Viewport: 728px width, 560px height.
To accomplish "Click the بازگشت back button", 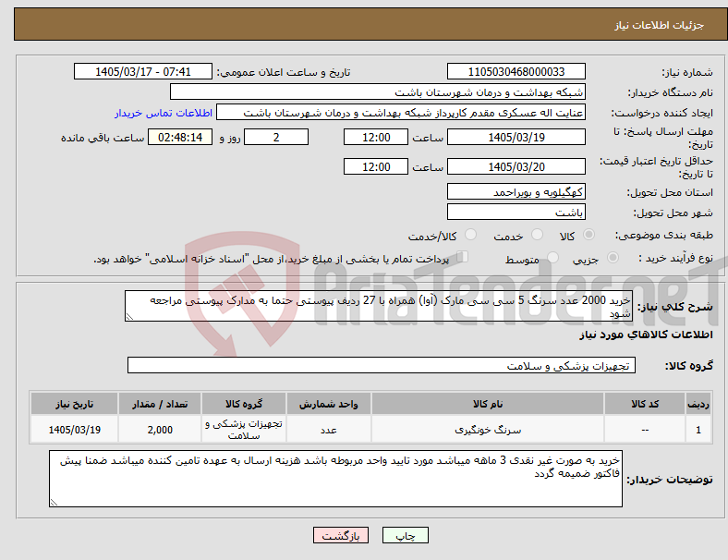I will pyautogui.click(x=340, y=535).
